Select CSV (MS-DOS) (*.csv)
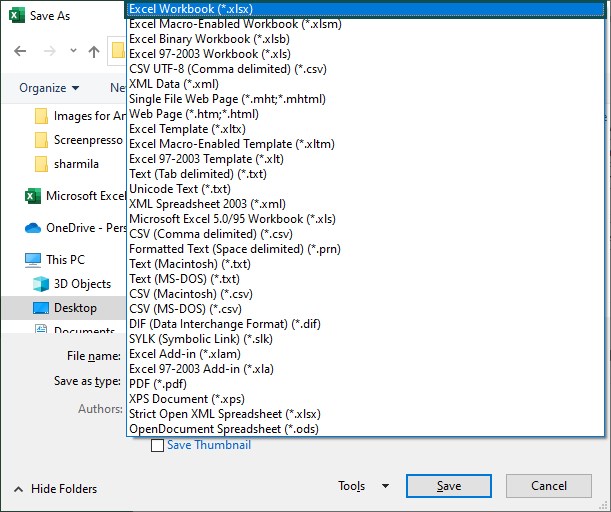The height and width of the screenshot is (512, 611). tap(365, 309)
